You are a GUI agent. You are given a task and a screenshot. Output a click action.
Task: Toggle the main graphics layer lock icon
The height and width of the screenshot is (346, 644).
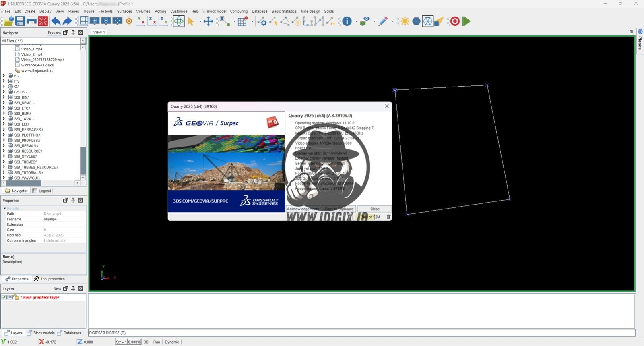click(16, 297)
